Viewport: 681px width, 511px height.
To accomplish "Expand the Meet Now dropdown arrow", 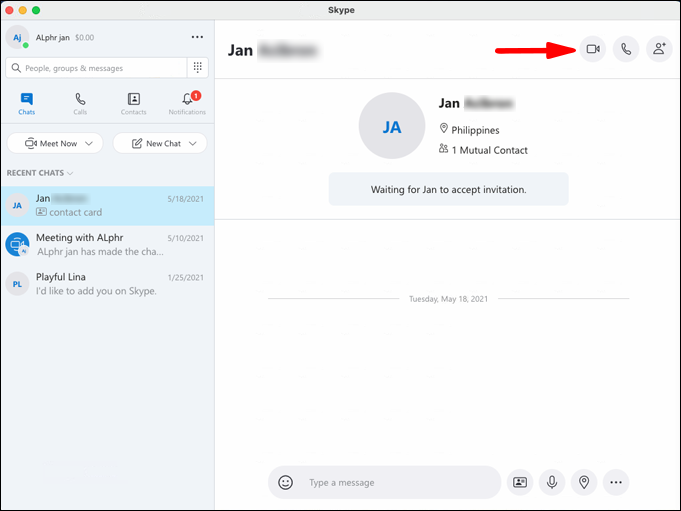I will tap(89, 143).
